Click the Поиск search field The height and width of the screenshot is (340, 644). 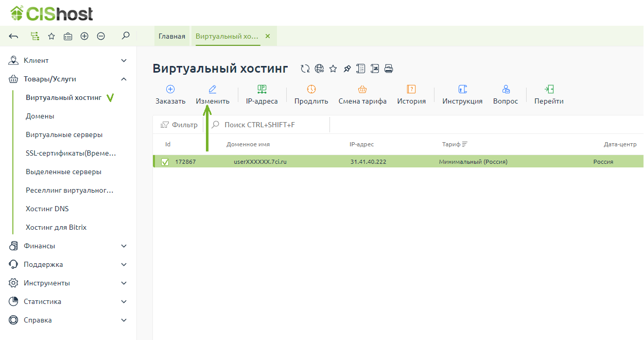click(x=268, y=125)
